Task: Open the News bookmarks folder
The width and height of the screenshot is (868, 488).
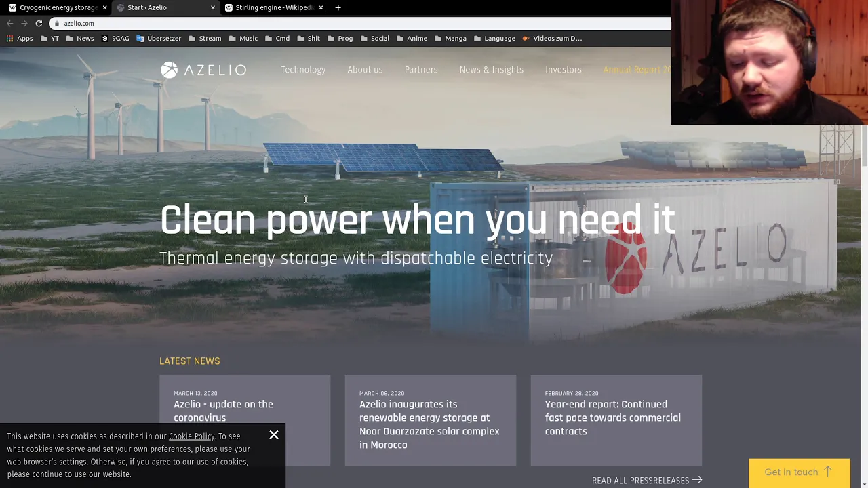Action: (80, 39)
